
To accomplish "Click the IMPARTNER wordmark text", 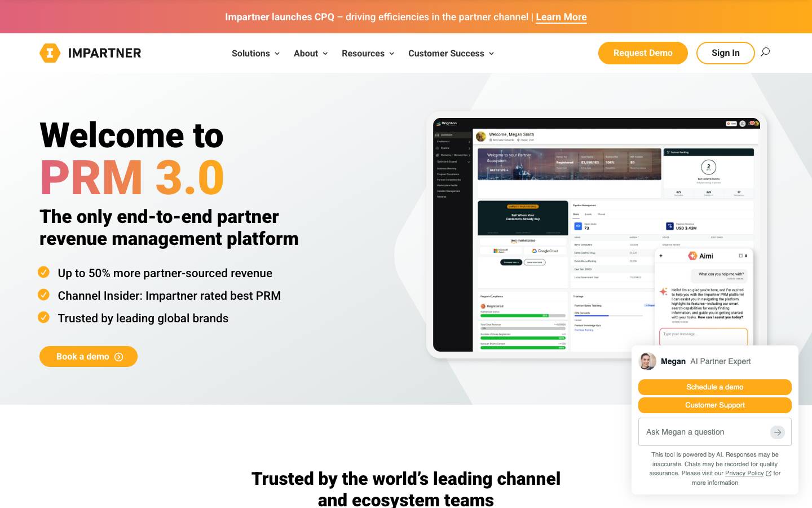I will [105, 53].
